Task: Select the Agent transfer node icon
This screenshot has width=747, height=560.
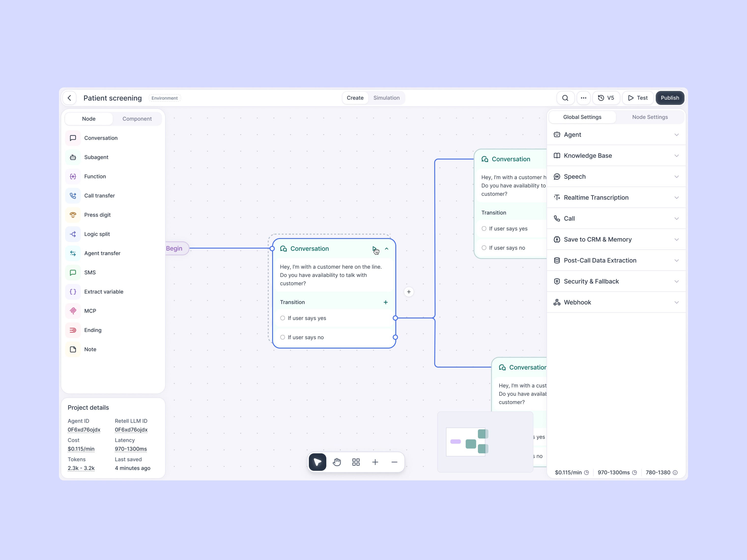Action: pyautogui.click(x=73, y=253)
